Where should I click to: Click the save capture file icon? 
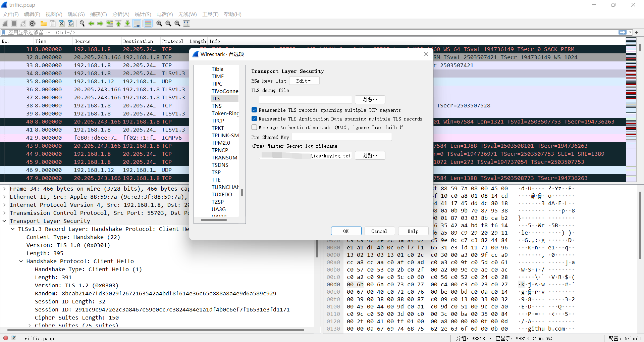(53, 23)
